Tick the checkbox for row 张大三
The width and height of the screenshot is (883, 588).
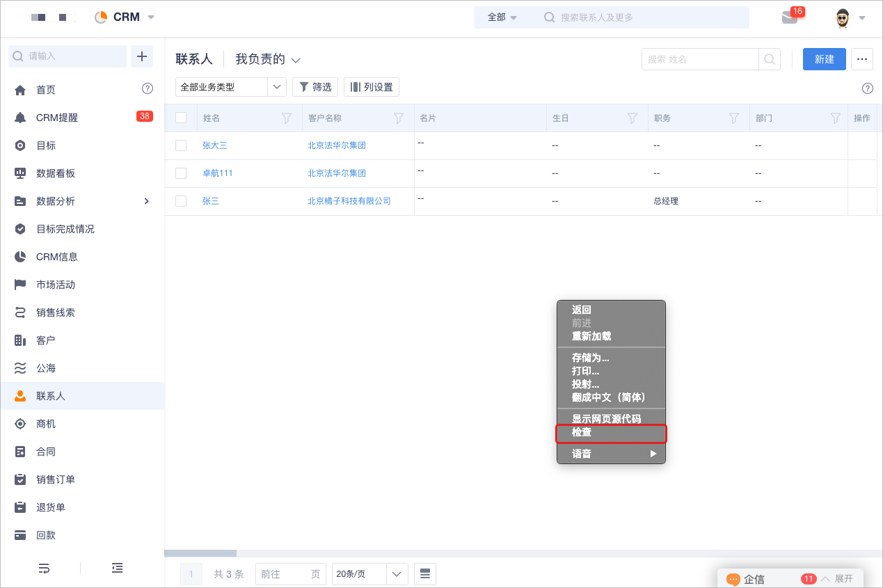[181, 145]
